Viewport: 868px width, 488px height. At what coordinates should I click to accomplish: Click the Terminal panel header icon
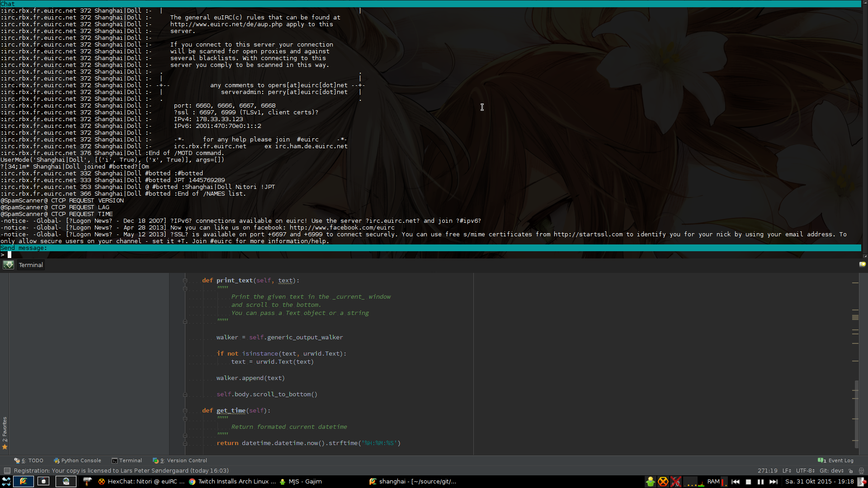point(9,265)
